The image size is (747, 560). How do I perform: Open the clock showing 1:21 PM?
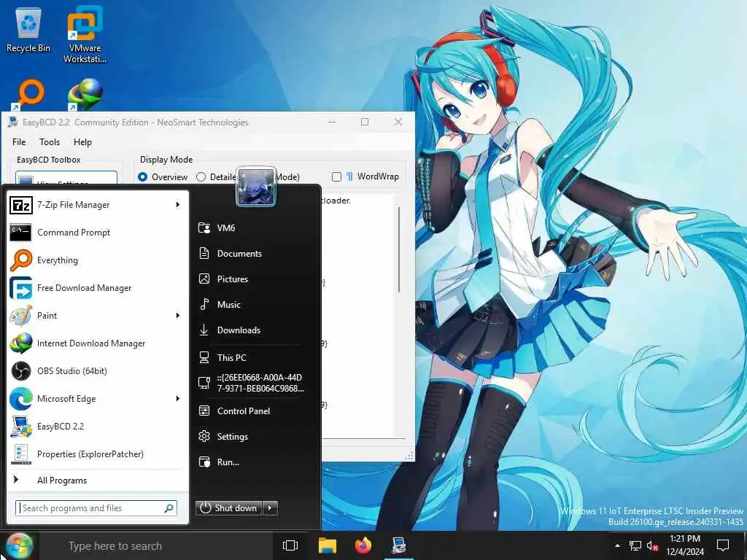[x=684, y=545]
